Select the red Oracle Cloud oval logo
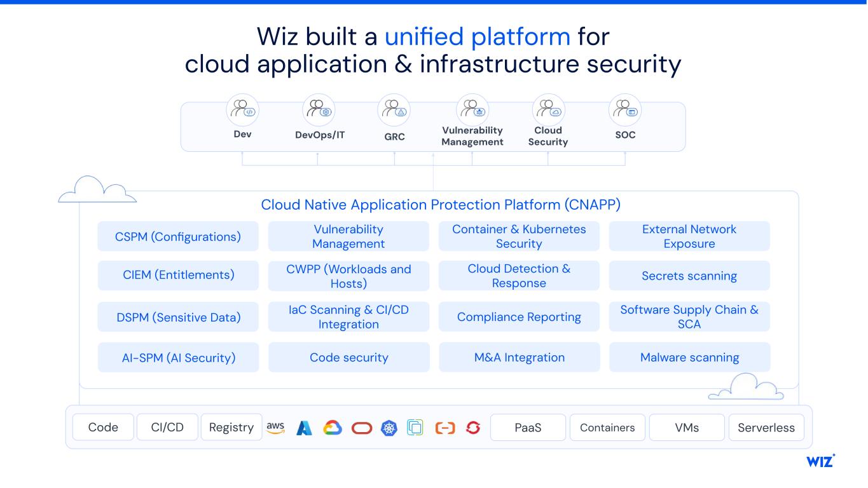 (361, 428)
